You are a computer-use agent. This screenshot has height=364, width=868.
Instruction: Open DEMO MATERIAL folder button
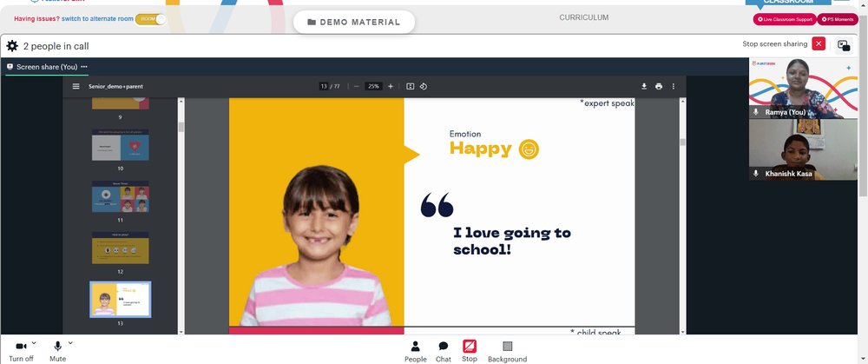354,23
